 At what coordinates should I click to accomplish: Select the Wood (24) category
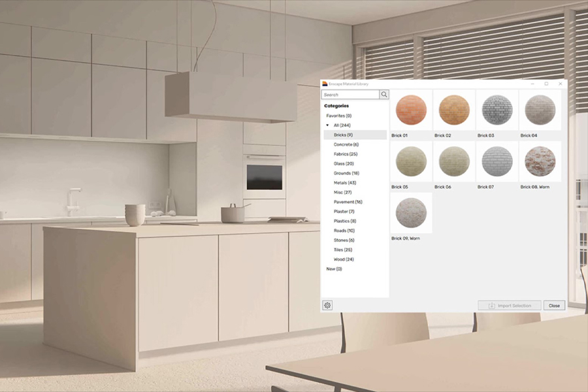pyautogui.click(x=343, y=259)
